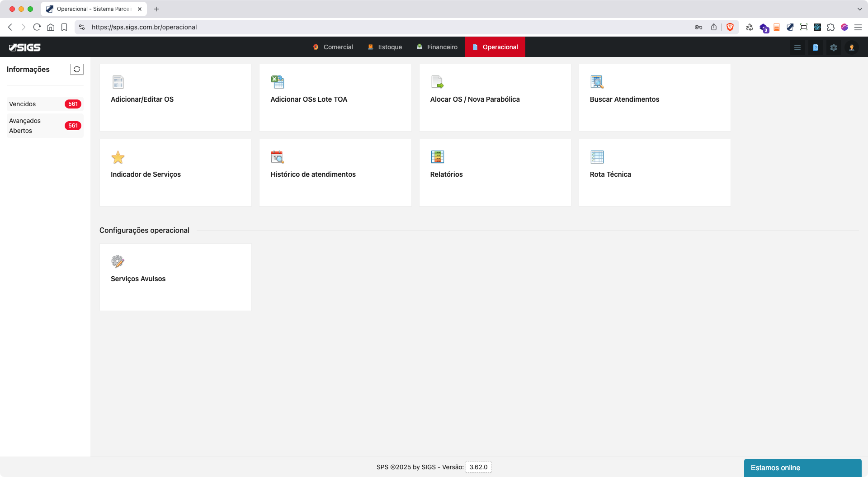Open Histórico de atendimentos

335,173
